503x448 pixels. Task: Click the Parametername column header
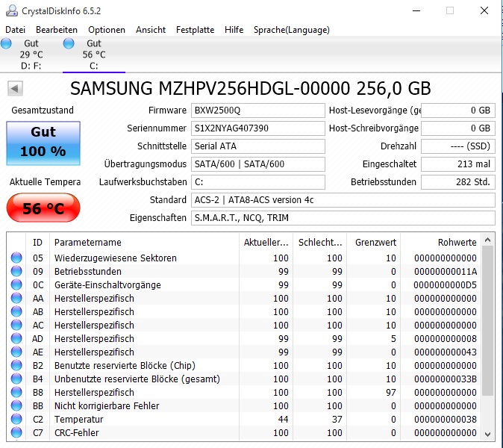[x=144, y=242]
